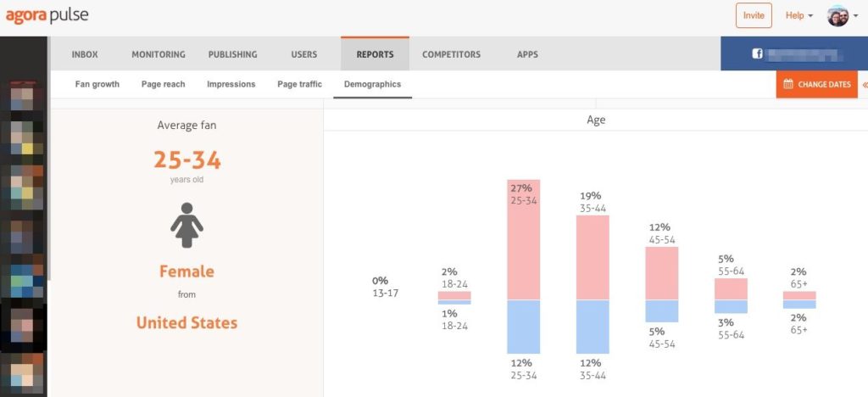
Task: Click the calendar icon on Change Dates
Action: [x=788, y=84]
